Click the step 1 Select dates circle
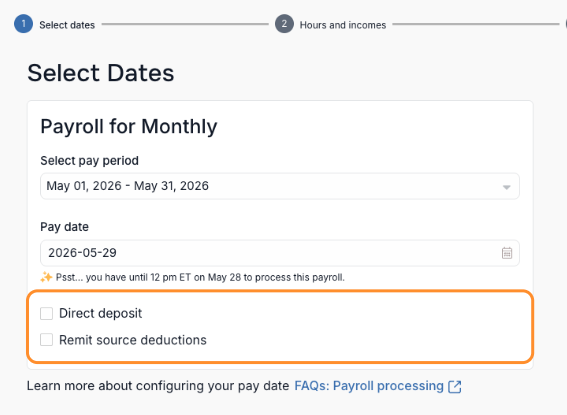 coord(24,24)
